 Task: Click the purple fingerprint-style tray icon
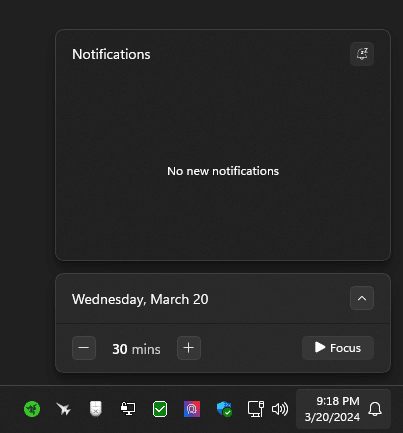(x=192, y=409)
